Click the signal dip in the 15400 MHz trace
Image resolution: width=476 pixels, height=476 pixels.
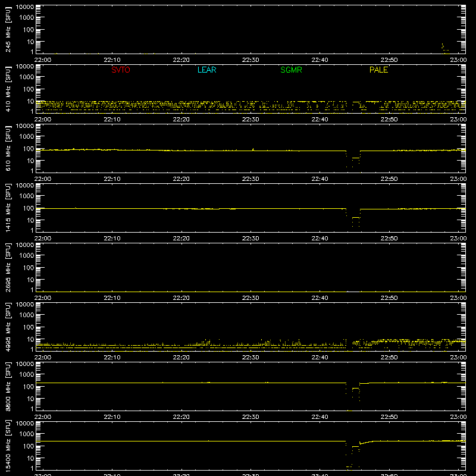pyautogui.click(x=353, y=454)
